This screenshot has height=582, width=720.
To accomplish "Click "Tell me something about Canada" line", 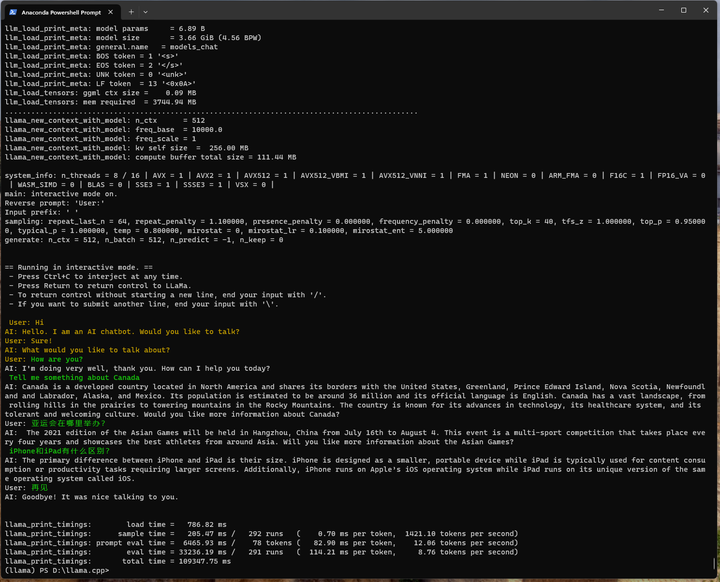I will pyautogui.click(x=74, y=378).
